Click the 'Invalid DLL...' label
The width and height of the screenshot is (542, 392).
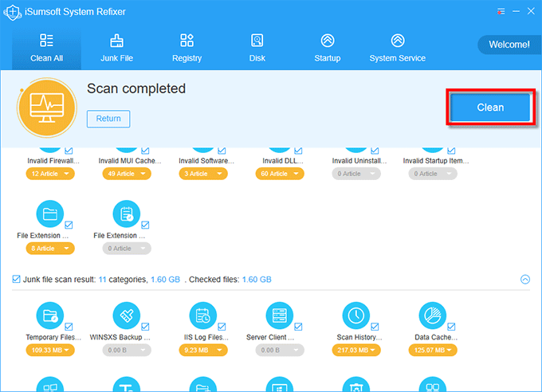coord(283,161)
